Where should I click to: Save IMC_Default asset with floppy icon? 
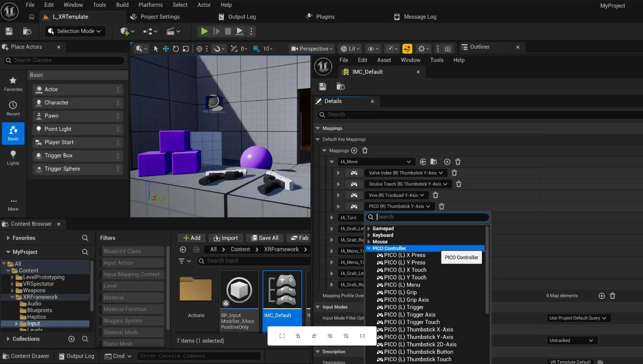point(323,87)
